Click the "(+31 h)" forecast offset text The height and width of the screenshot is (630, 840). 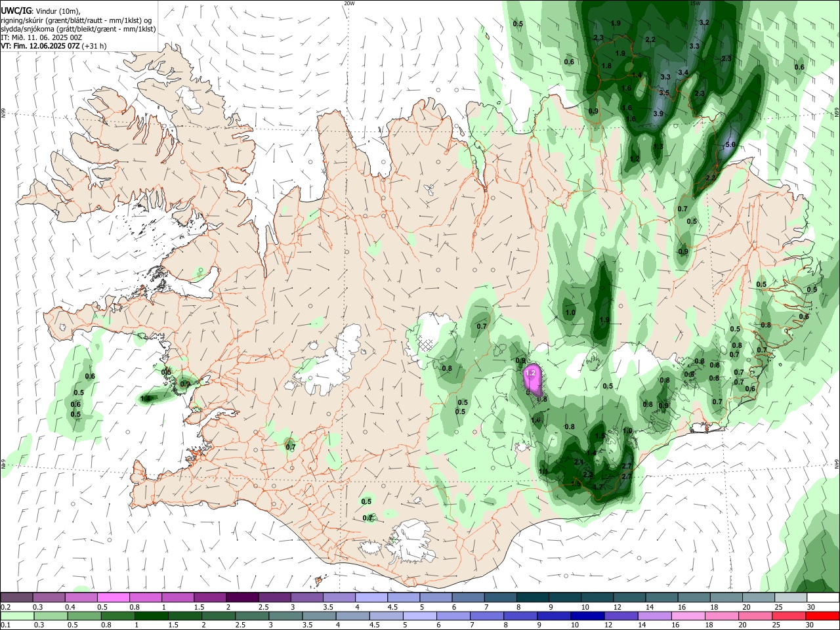coord(94,46)
